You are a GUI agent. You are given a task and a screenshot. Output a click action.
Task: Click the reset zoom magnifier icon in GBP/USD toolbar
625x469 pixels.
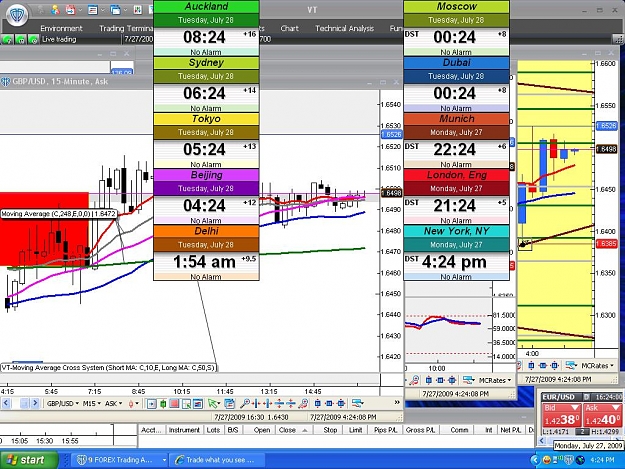coord(303,404)
